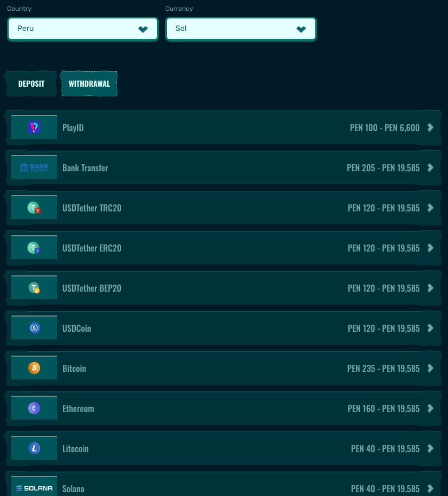Image resolution: width=448 pixels, height=496 pixels.
Task: Click the Solana logo icon
Action: pos(34,488)
